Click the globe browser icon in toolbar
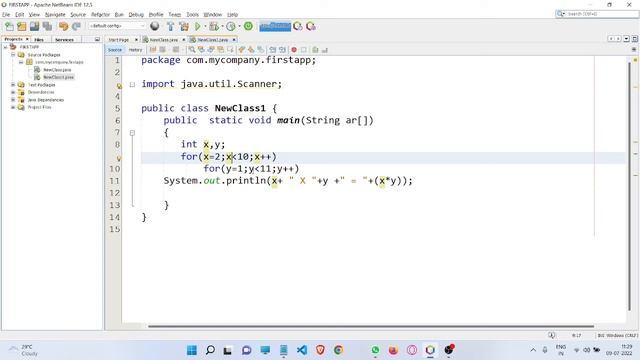 point(155,27)
